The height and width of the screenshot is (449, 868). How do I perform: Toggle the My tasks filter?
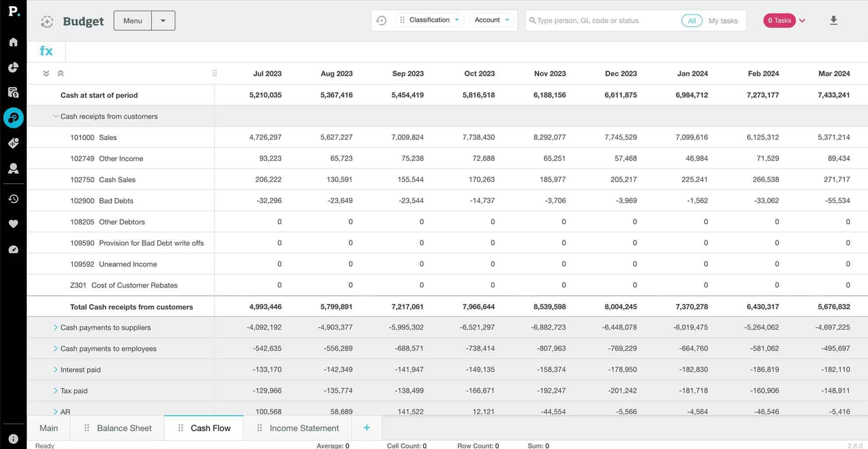click(723, 21)
